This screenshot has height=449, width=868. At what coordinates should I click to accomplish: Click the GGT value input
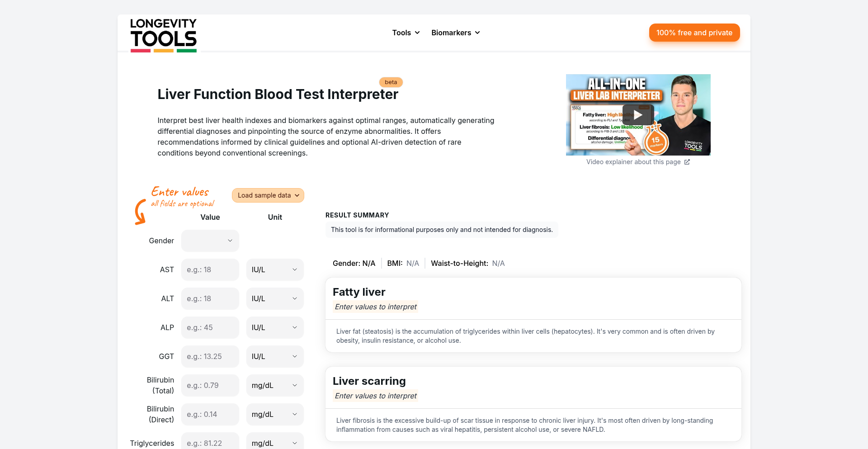210,357
